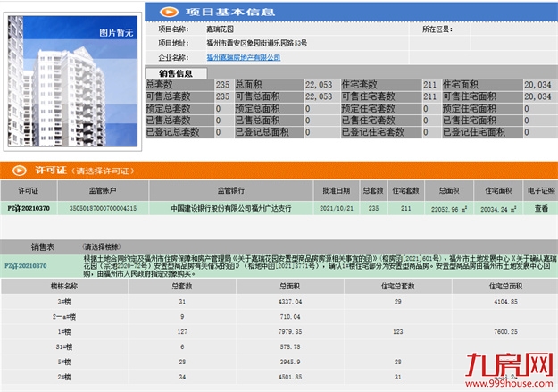Select building row 2-a#楼
Image resolution: width=558 pixels, height=392 pixels.
pyautogui.click(x=64, y=316)
